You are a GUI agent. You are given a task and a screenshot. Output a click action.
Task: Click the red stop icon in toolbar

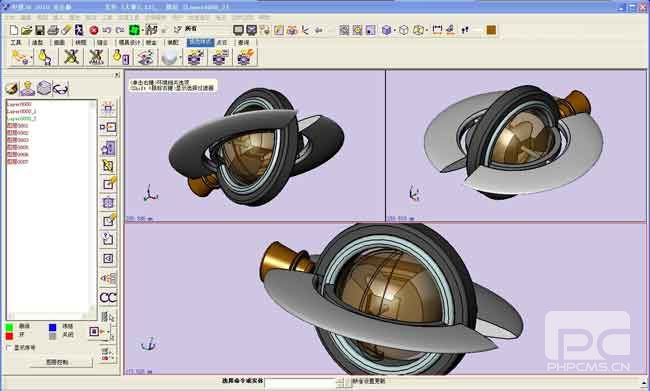[x=94, y=30]
